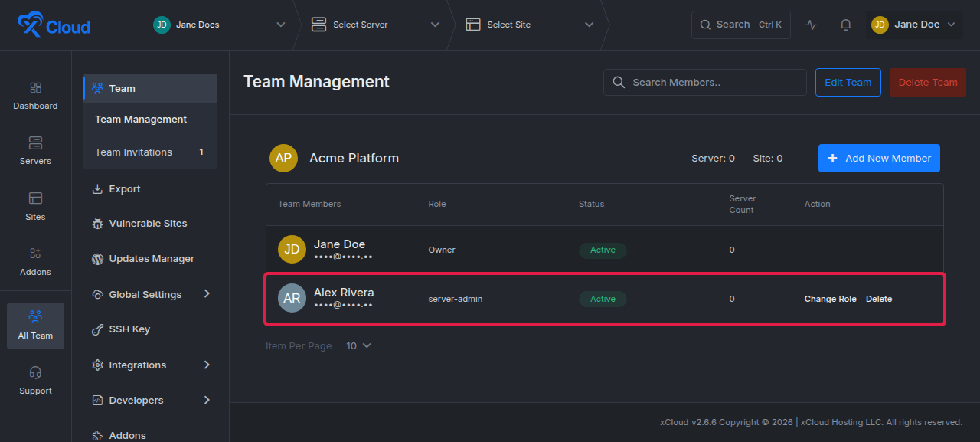Click the Export download icon
Screen dimensions: 980x442
[97, 189]
